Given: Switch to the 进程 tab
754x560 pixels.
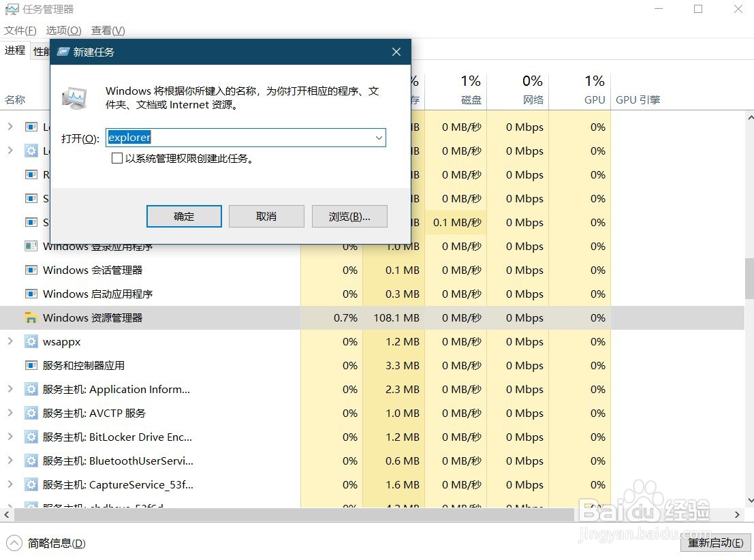Looking at the screenshot, I should click(x=15, y=50).
